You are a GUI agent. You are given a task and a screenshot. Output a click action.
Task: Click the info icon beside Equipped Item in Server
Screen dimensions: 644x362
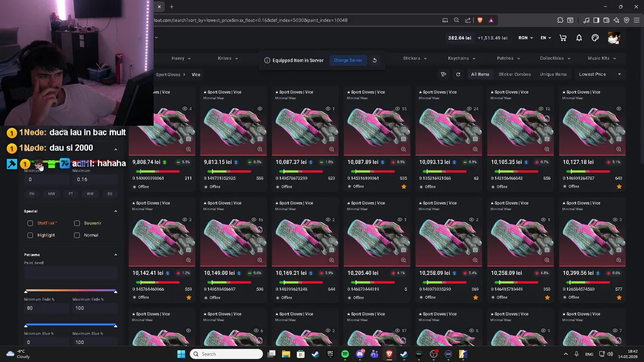(x=267, y=60)
